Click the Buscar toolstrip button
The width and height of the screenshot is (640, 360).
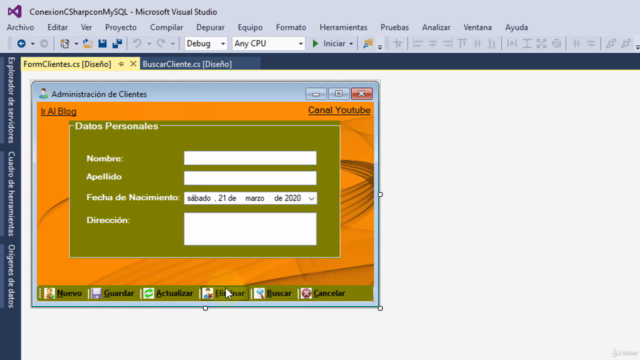273,293
